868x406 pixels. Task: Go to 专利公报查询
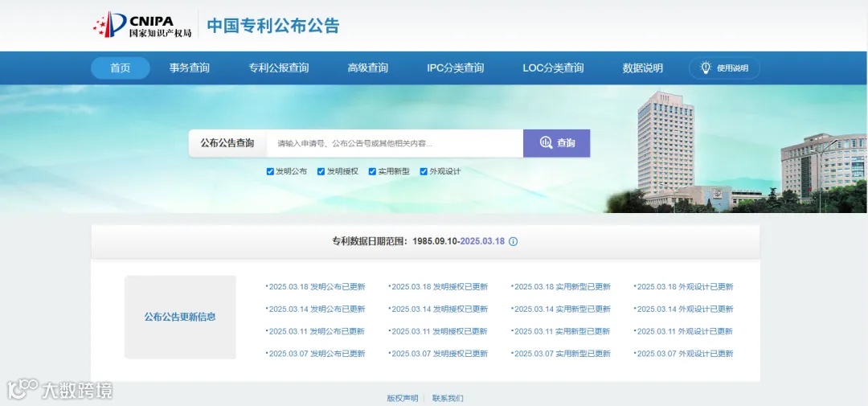pyautogui.click(x=278, y=68)
